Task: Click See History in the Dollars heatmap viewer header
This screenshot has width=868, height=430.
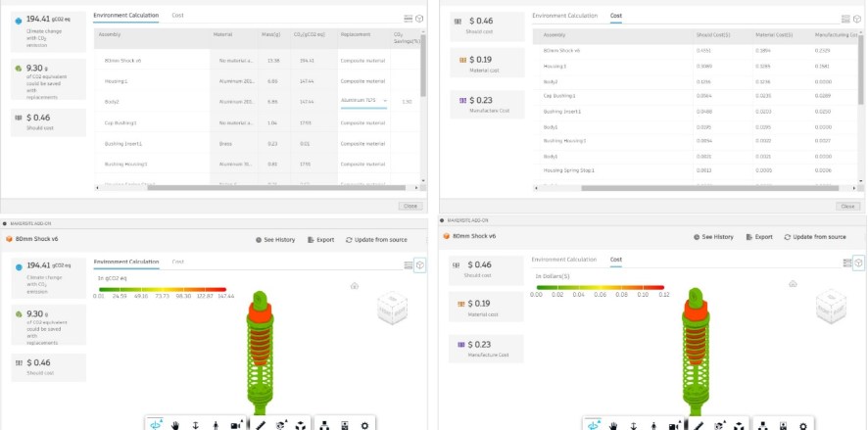Action: (713, 237)
